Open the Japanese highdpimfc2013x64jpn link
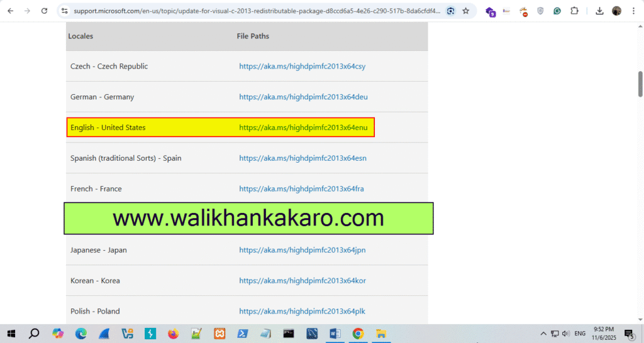The image size is (644, 343). pyautogui.click(x=302, y=250)
